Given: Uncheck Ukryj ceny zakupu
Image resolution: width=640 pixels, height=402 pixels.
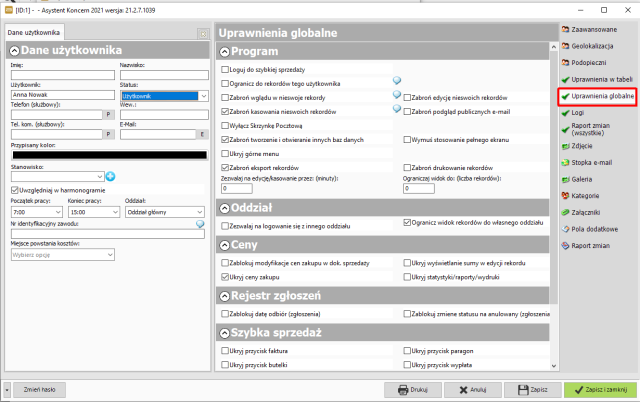Looking at the screenshot, I should click(x=225, y=277).
